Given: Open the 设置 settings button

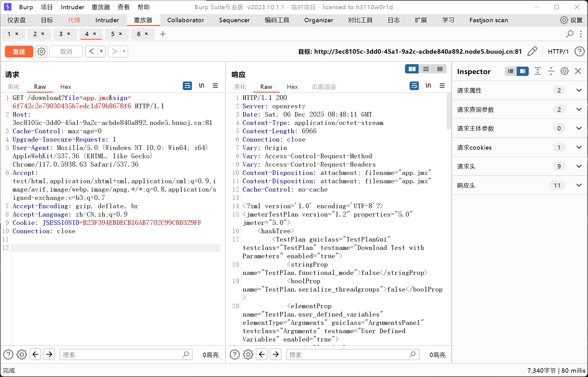Looking at the screenshot, I should [571, 20].
